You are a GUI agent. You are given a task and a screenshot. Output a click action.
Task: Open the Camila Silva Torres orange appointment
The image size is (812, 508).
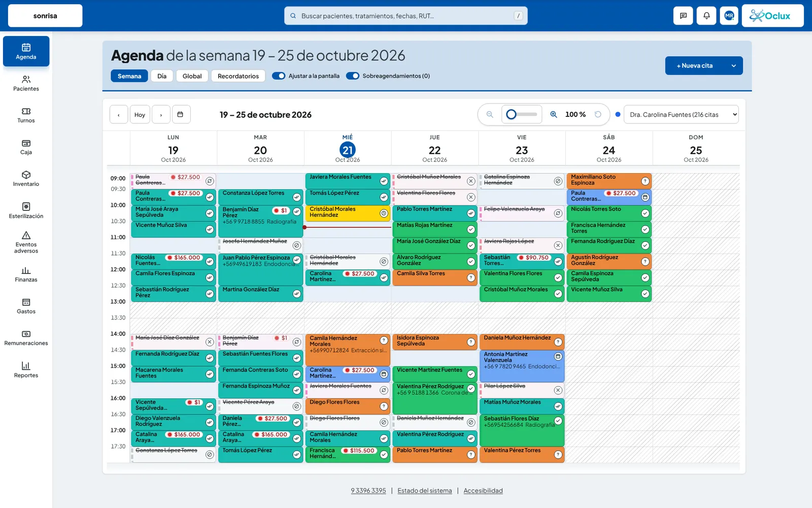click(x=434, y=277)
